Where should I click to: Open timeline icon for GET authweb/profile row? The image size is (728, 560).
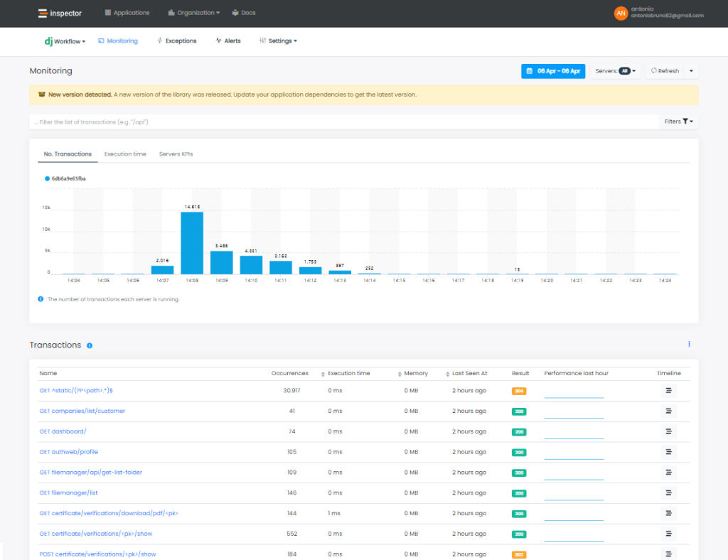click(668, 452)
